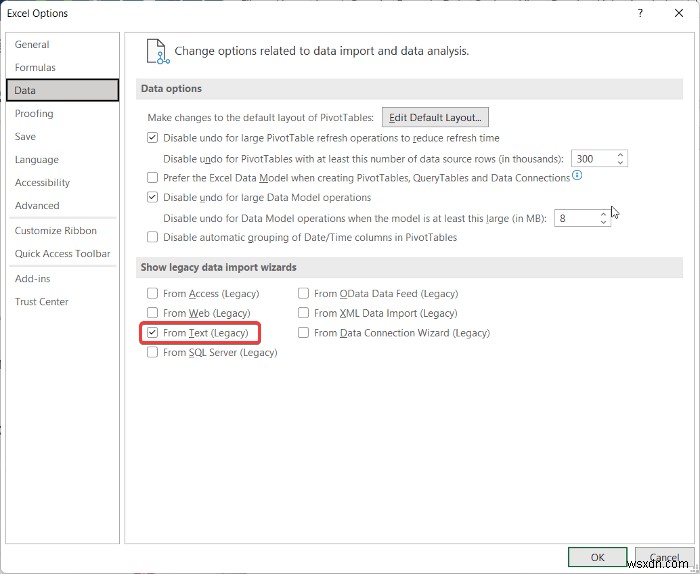
Task: Check From Web (Legacy) option
Action: 153,313
